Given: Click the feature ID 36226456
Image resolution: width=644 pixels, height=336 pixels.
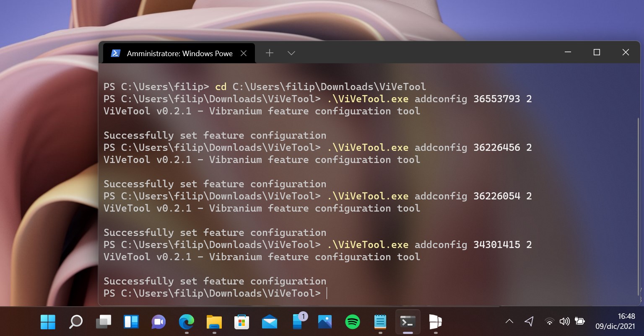Looking at the screenshot, I should click(x=497, y=147).
